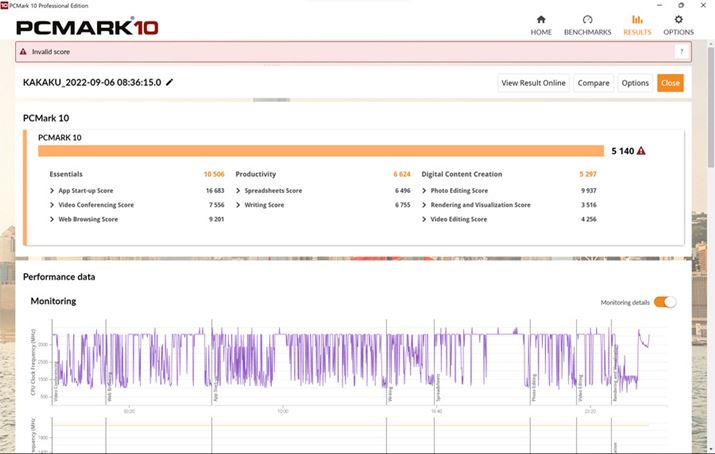Click the warning icon beside score 5 140

641,151
